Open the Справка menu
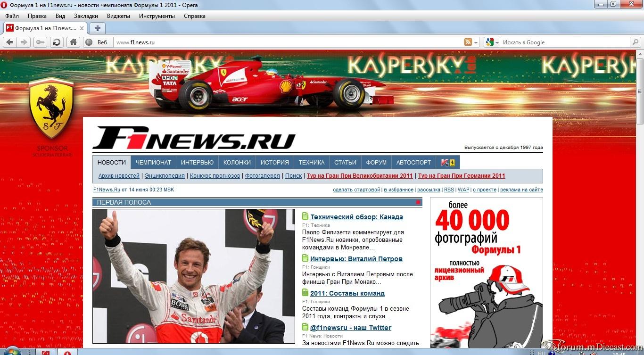This screenshot has width=644, height=355. pyautogui.click(x=195, y=16)
